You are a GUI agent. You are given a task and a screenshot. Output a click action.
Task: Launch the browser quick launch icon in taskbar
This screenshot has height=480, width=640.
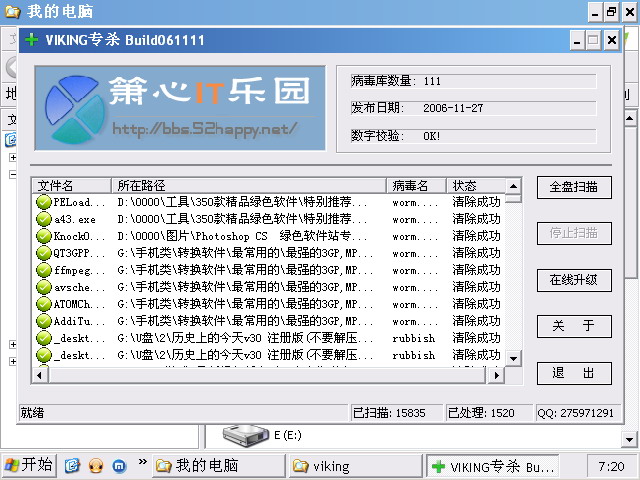(73, 466)
